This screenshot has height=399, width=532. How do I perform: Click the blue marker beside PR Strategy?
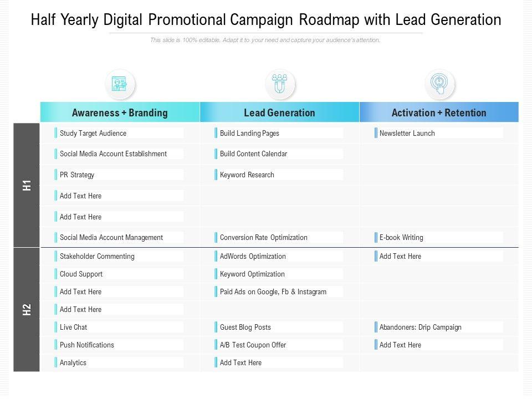click(x=56, y=175)
